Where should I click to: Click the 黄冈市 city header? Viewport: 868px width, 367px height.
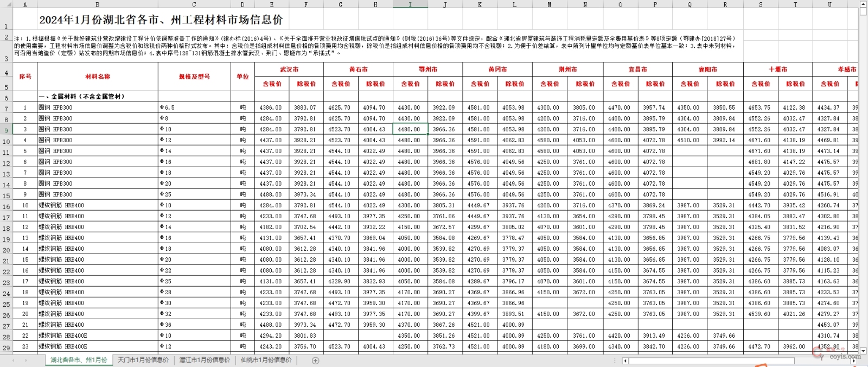click(x=497, y=69)
